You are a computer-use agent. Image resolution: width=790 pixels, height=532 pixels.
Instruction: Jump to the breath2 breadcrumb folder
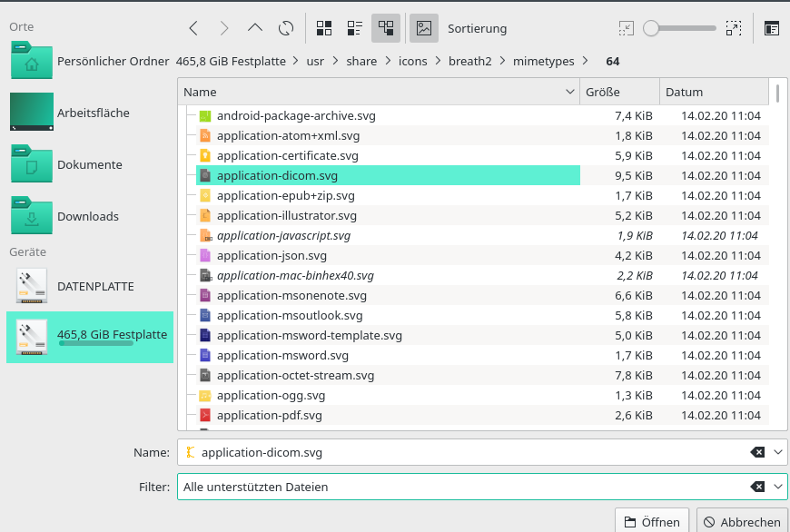469,62
